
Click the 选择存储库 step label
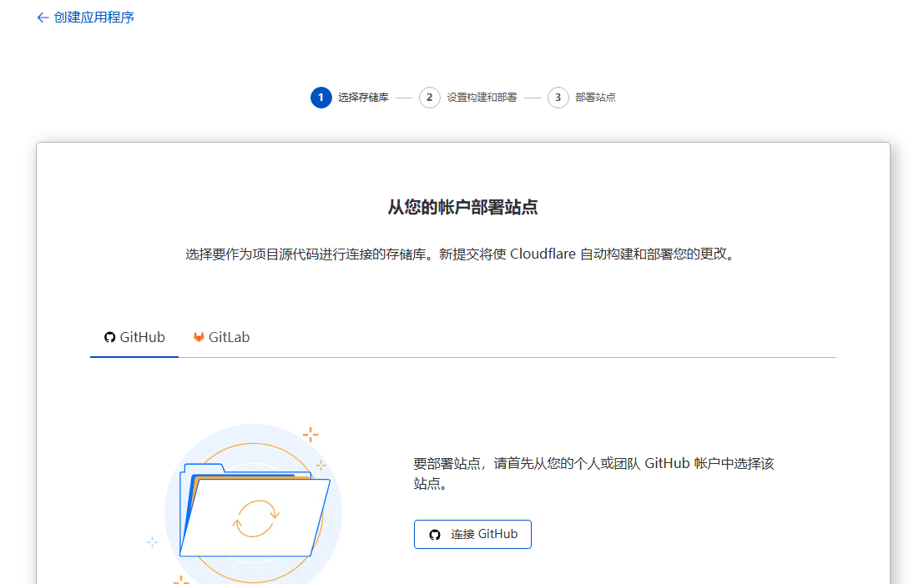point(365,98)
